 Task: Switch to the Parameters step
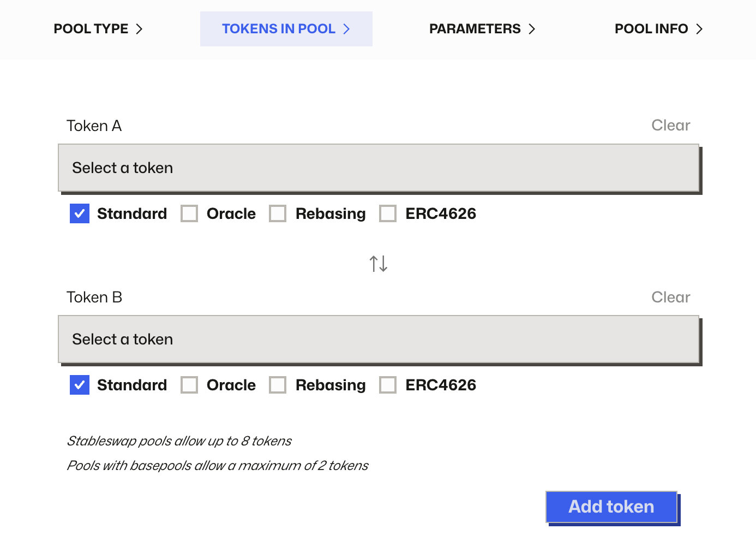[x=482, y=29]
